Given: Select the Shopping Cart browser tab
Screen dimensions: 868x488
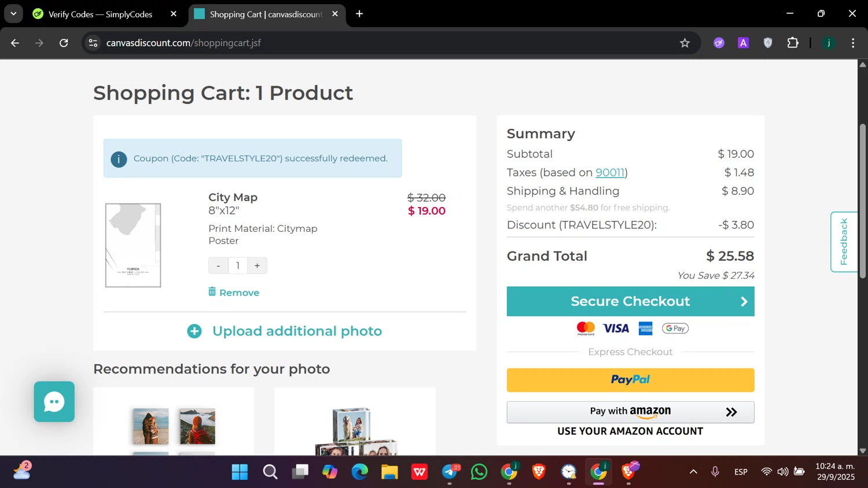Looking at the screenshot, I should coord(266,14).
